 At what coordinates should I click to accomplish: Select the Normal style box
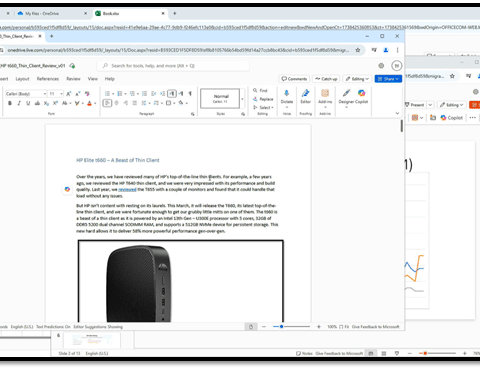(x=220, y=98)
